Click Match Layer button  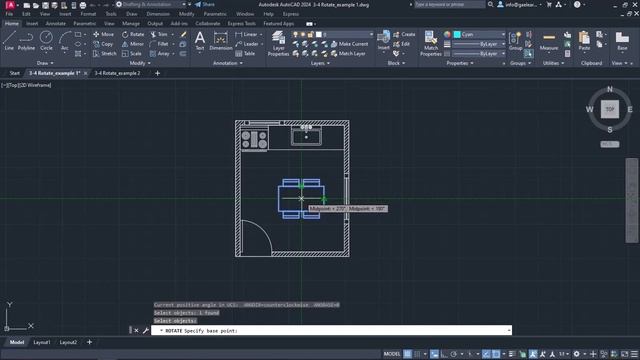point(348,53)
